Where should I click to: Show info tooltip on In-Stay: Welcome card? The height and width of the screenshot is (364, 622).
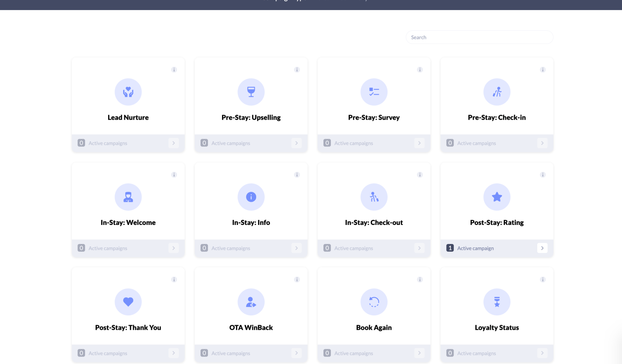174,174
